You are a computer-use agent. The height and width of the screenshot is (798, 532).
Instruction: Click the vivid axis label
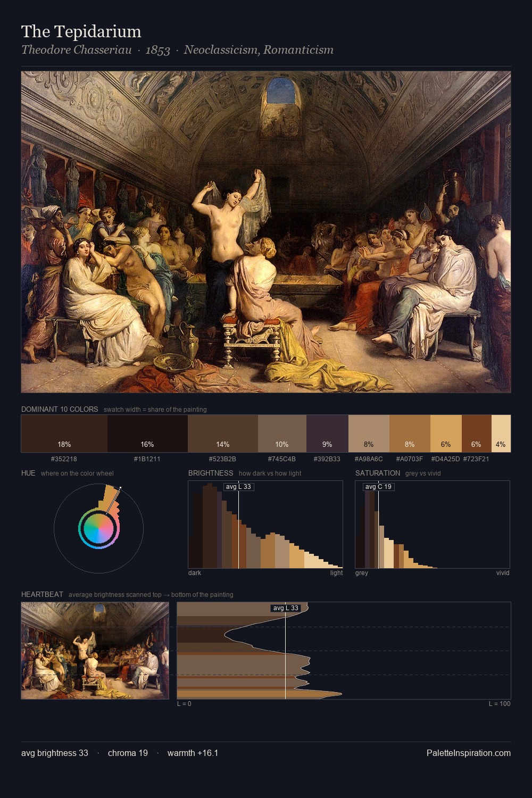503,573
